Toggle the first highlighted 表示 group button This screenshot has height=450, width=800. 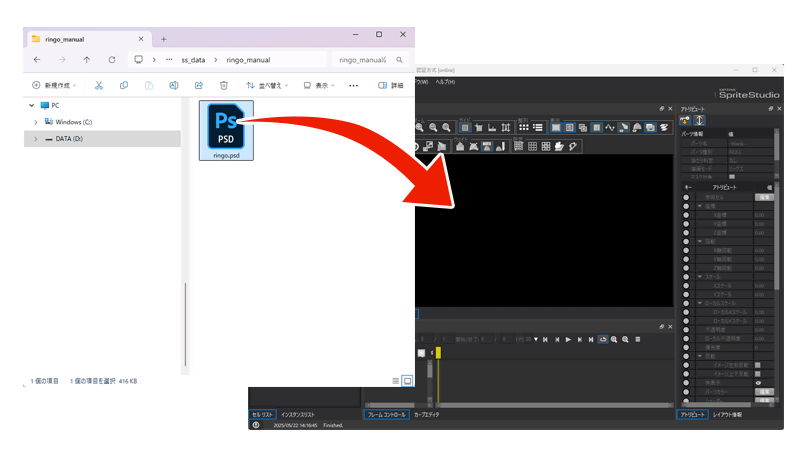click(556, 128)
